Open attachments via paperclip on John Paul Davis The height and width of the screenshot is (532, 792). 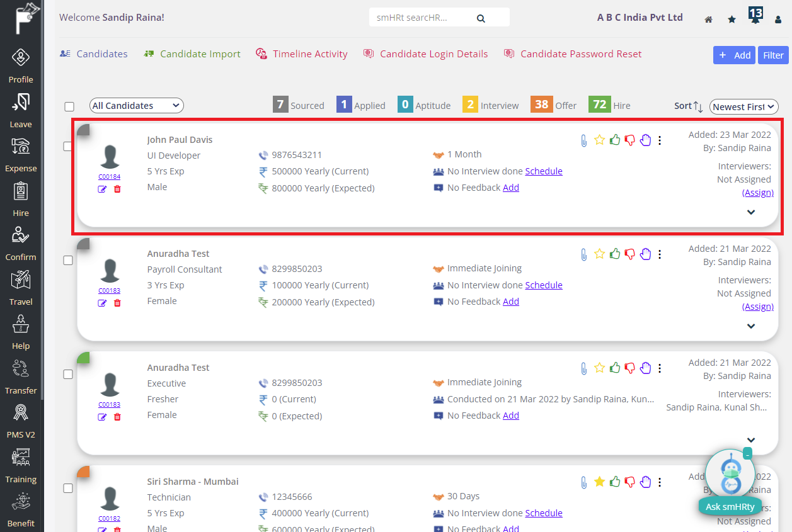click(x=583, y=140)
